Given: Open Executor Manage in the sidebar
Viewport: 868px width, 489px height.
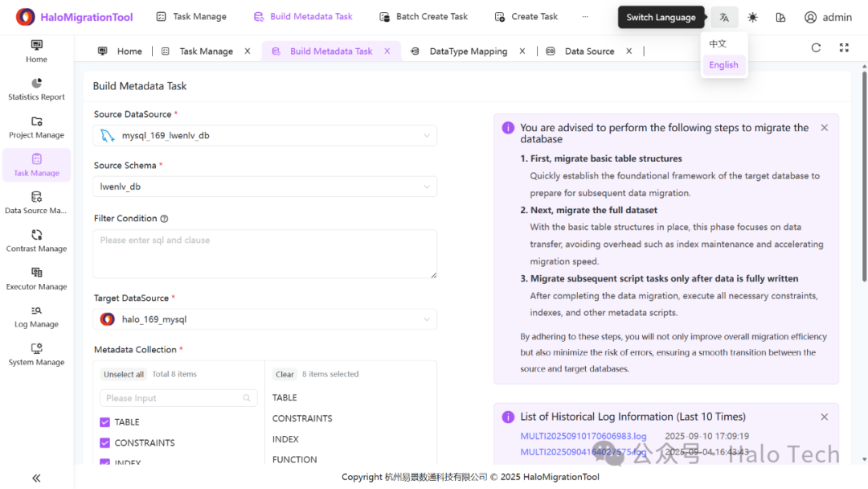Looking at the screenshot, I should (36, 278).
